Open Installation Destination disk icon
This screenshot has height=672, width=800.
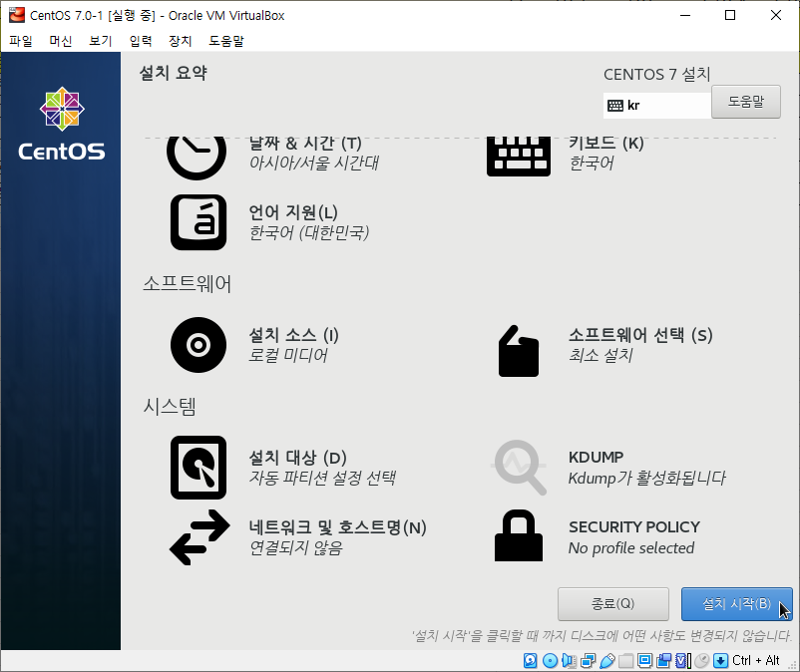click(199, 468)
